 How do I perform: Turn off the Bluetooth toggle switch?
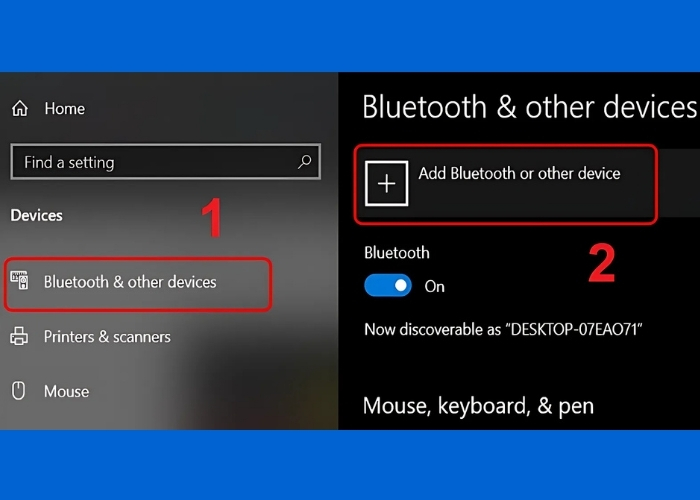click(x=388, y=286)
